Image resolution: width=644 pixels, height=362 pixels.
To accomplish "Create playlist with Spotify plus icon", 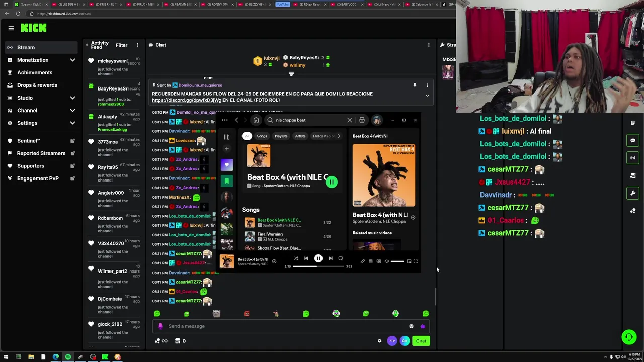I will [x=227, y=149].
